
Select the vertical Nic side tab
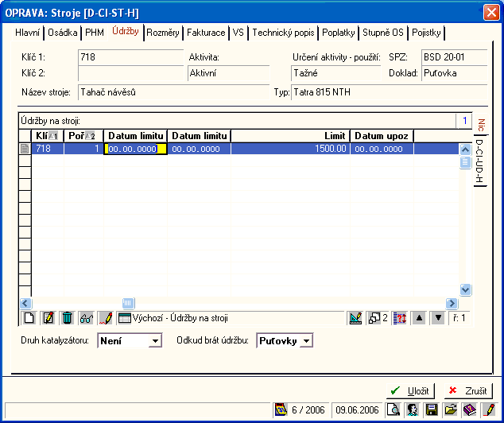[481, 125]
